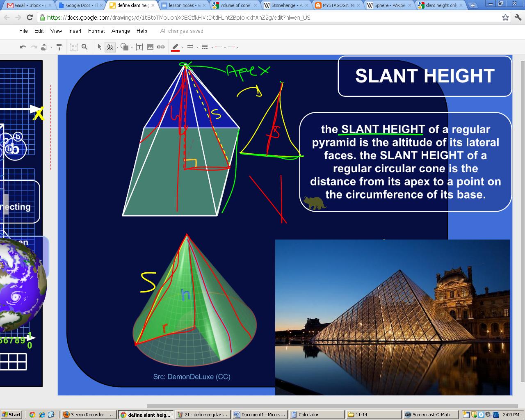Insert an image from the toolbar
525x420 pixels.
pos(150,47)
